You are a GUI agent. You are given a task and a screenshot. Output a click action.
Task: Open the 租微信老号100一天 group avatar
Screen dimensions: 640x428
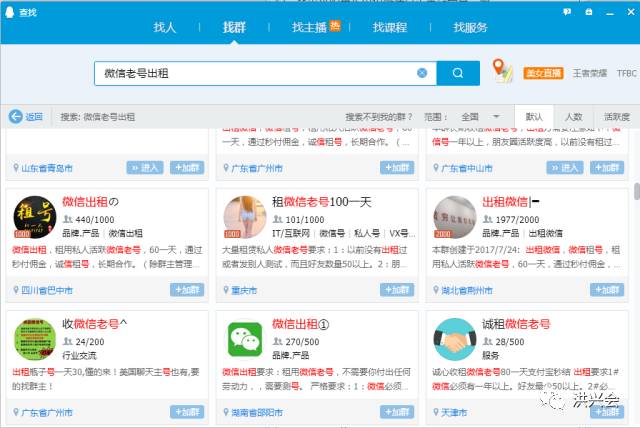coord(245,217)
